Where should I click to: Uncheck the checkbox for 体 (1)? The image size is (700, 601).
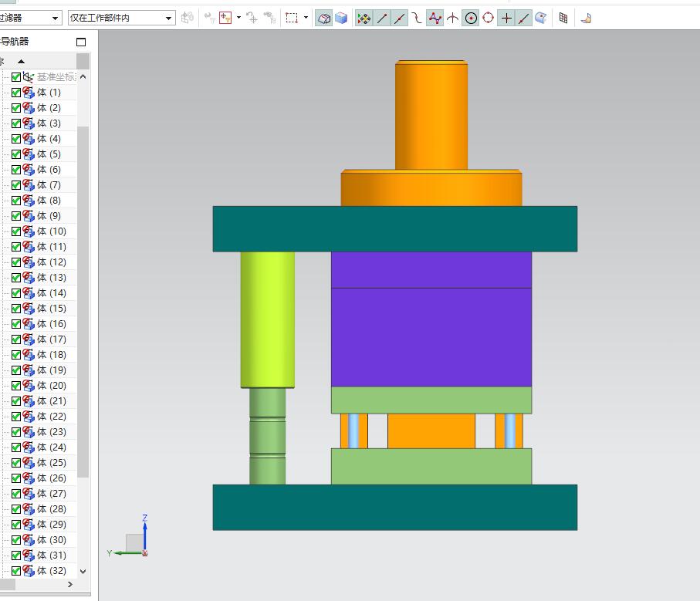tap(16, 93)
